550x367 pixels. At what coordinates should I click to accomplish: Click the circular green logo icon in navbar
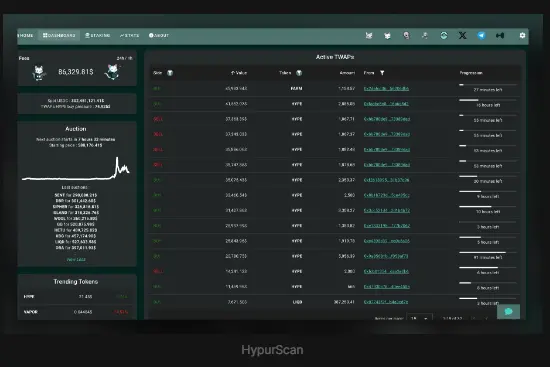pos(444,35)
